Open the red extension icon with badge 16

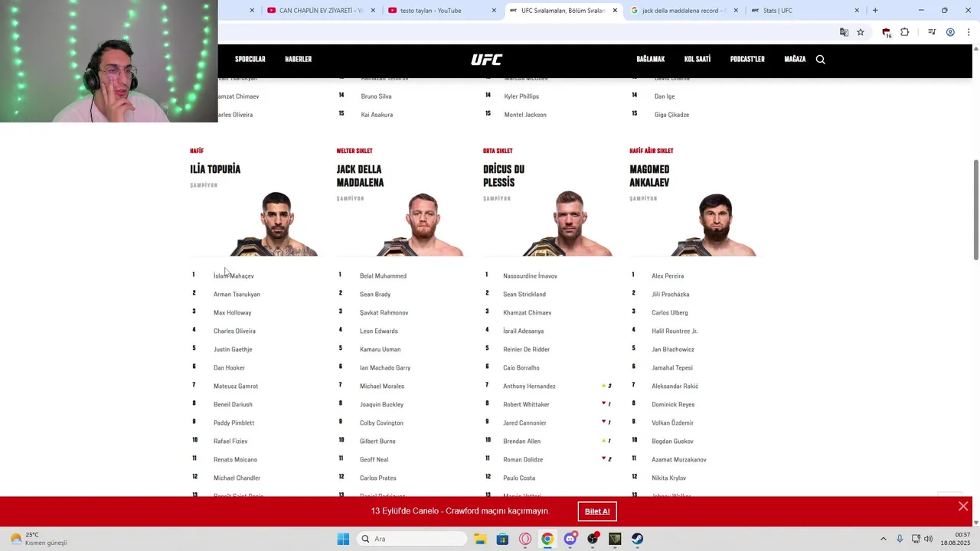pos(886,32)
